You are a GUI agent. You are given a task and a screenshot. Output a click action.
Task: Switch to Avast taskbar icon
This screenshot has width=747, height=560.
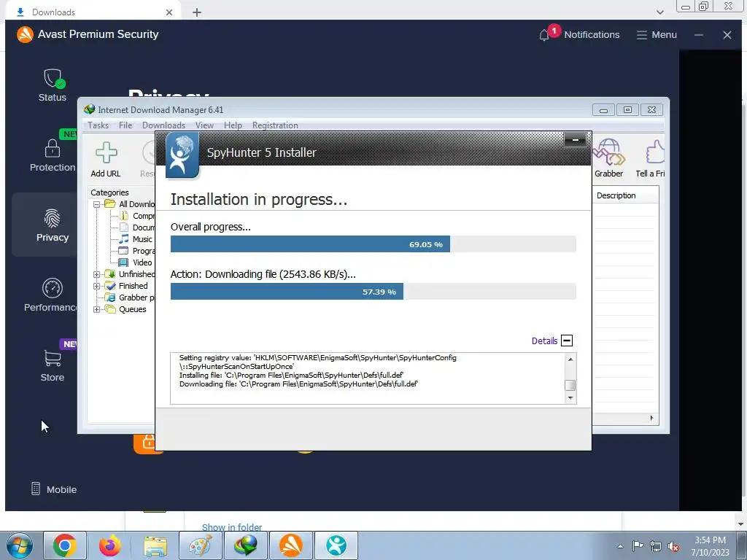291,545
